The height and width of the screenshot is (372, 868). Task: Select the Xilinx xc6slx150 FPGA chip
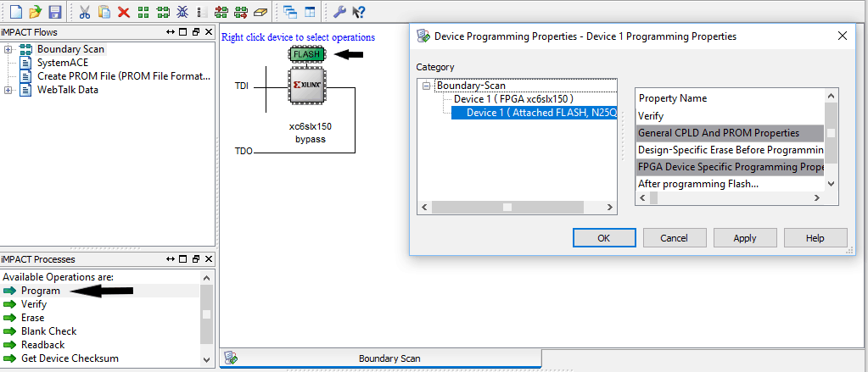click(x=309, y=87)
